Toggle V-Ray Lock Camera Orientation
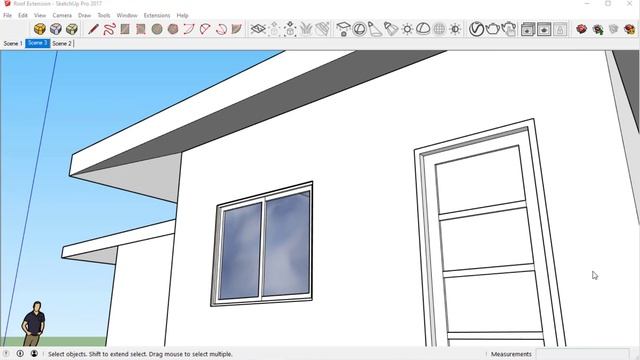 pyautogui.click(x=560, y=29)
